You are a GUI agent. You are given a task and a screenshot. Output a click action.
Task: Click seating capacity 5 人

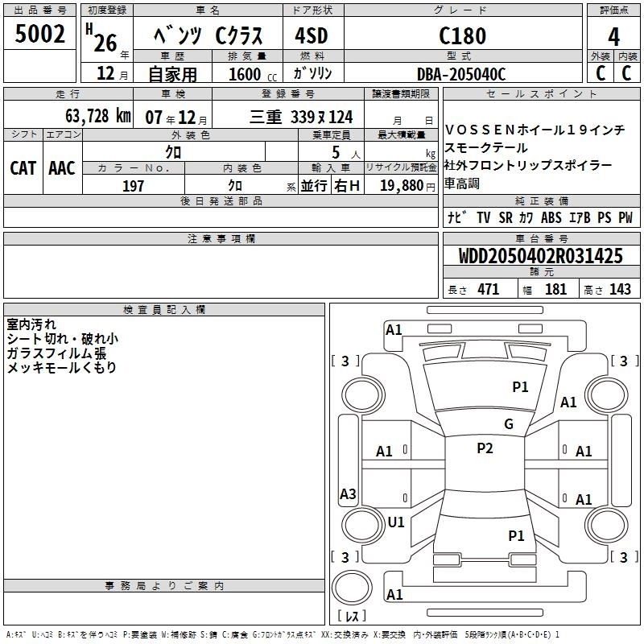tap(346, 153)
